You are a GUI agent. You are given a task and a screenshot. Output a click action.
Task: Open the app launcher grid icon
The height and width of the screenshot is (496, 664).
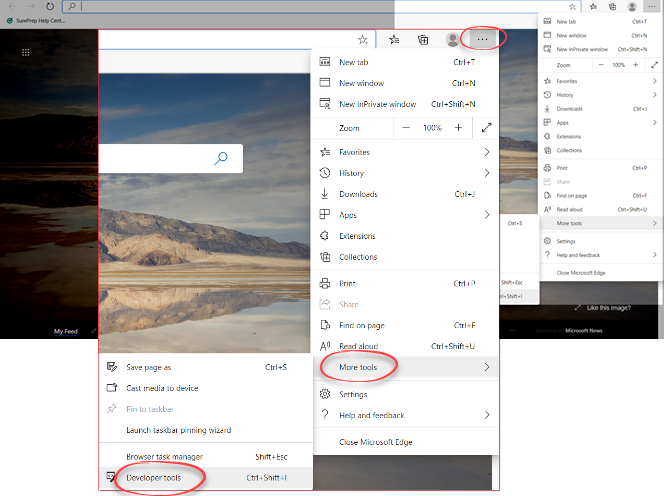click(x=25, y=51)
